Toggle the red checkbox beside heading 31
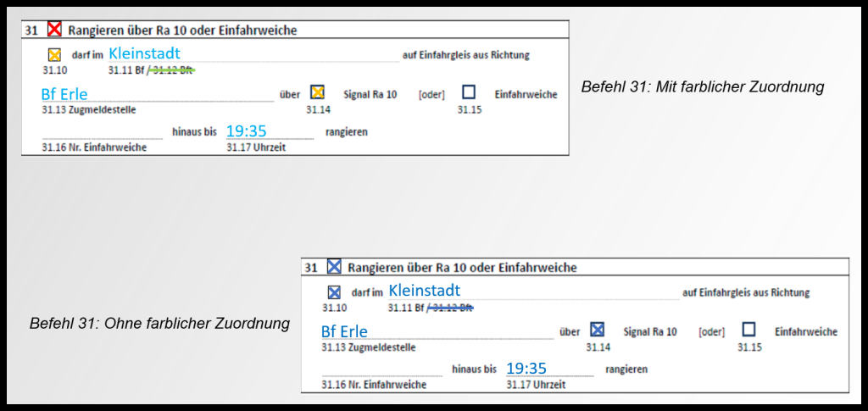This screenshot has height=411, width=868. pos(54,30)
